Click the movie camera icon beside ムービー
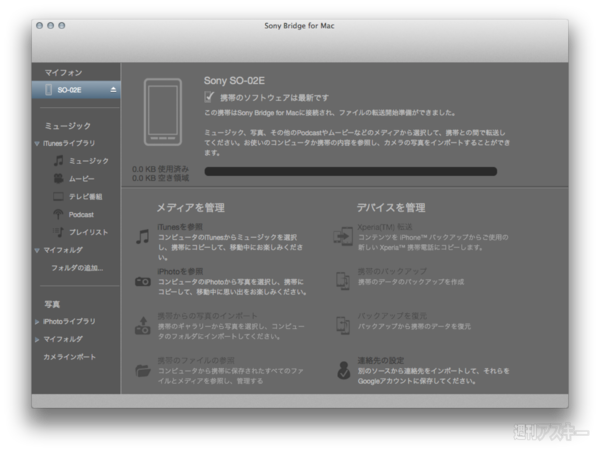600x452 pixels. point(58,179)
